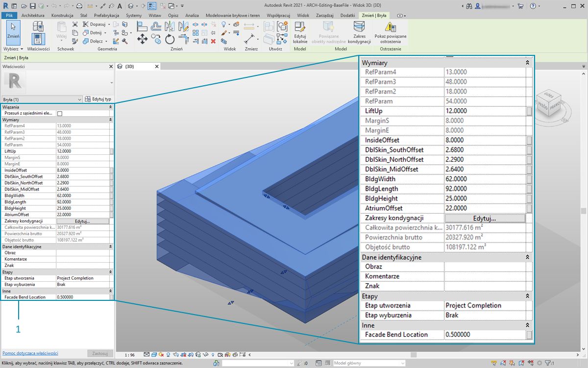Image resolution: width=588 pixels, height=368 pixels.
Task: Click the LiftUp value field 12.0000
Action: coord(83,151)
